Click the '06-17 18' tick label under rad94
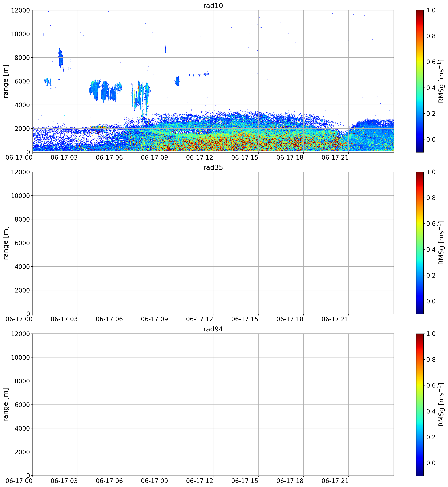 pos(290,481)
